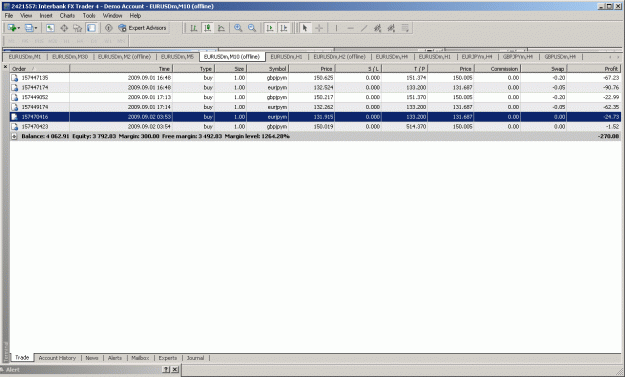Click the Profiles toolbar icon

pos(29,28)
